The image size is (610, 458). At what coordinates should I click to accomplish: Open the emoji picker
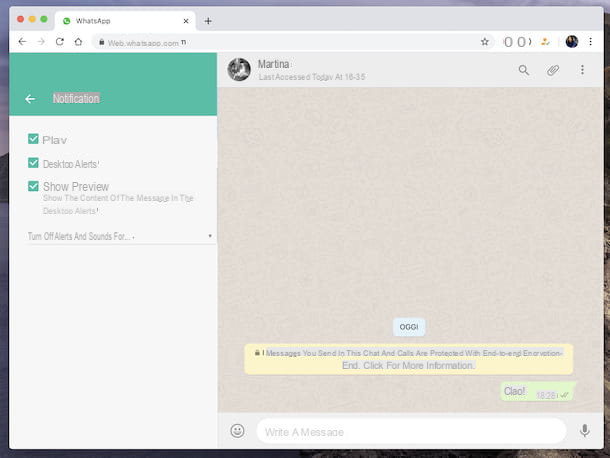[237, 431]
